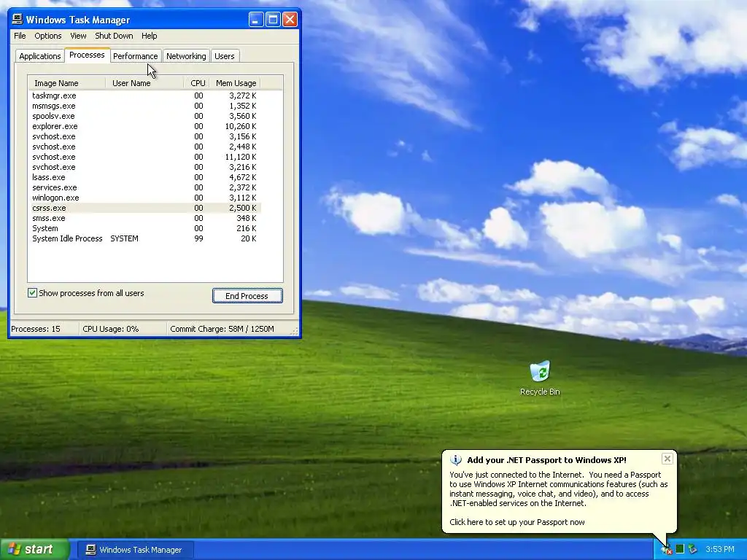Image resolution: width=747 pixels, height=560 pixels.
Task: Select the lsass.exe process
Action: [144, 177]
